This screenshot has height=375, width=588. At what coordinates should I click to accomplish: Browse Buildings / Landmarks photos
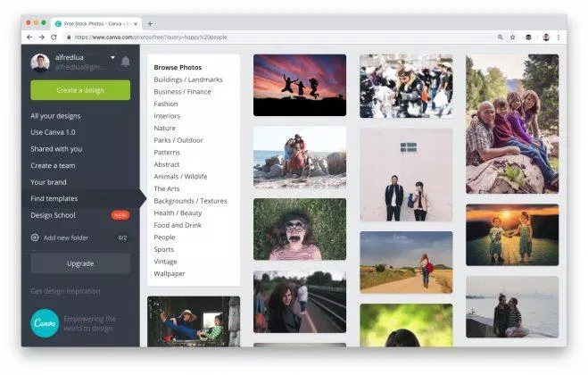(x=188, y=79)
